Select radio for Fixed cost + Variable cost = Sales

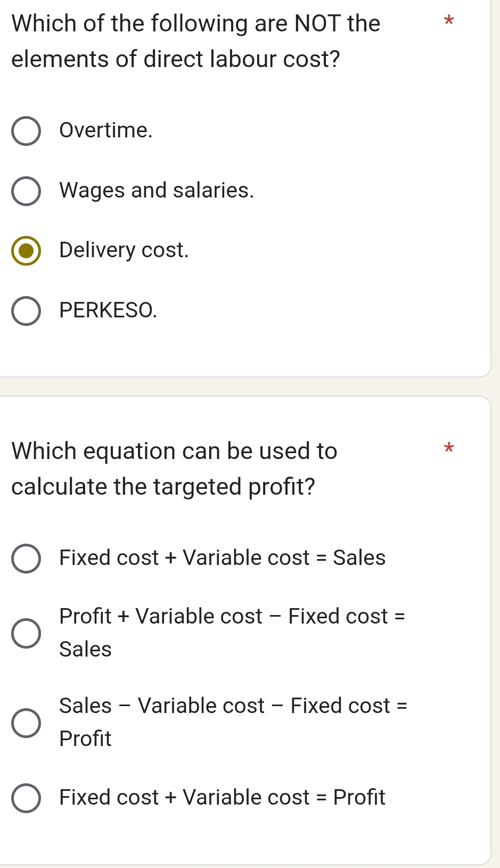click(x=26, y=559)
